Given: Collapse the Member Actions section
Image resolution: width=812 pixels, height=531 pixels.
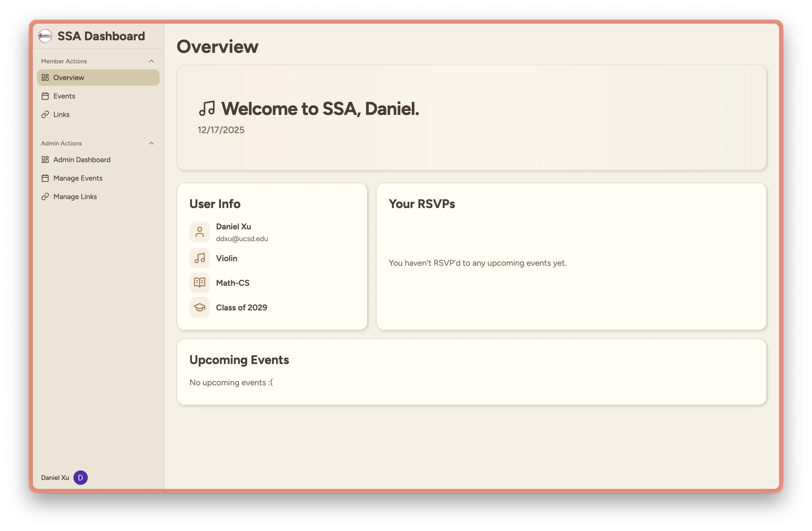Looking at the screenshot, I should coord(151,61).
